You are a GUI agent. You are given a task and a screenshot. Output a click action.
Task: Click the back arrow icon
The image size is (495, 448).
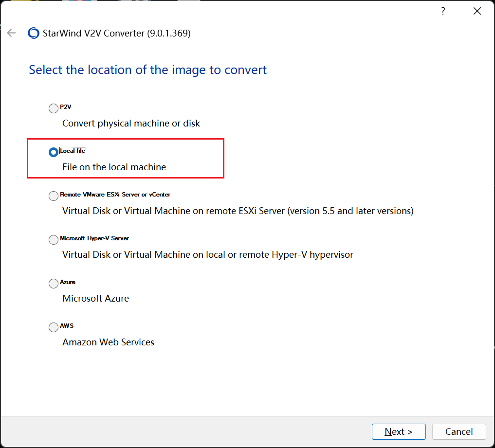click(x=12, y=33)
